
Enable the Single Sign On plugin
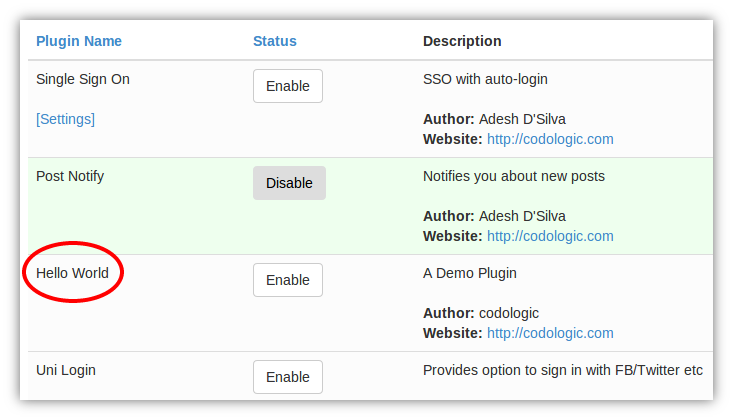[x=288, y=86]
